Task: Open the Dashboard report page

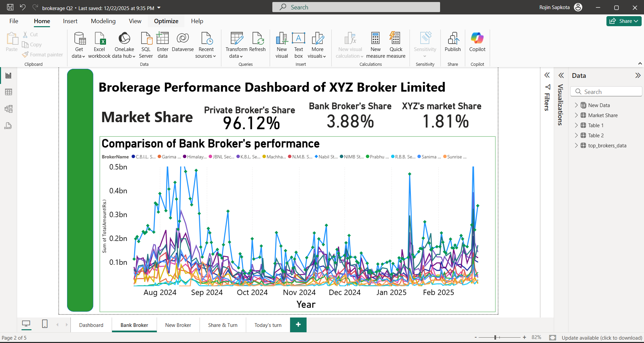Action: (x=91, y=325)
